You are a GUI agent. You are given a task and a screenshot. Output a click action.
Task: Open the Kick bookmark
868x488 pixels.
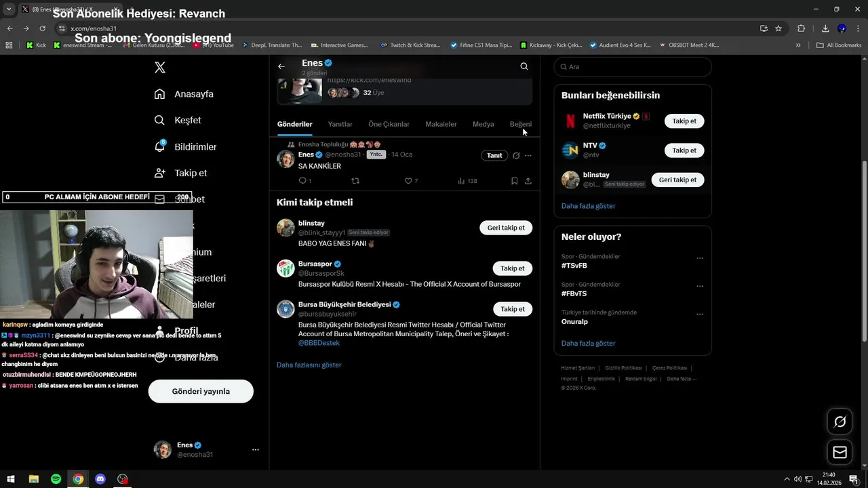click(x=36, y=45)
